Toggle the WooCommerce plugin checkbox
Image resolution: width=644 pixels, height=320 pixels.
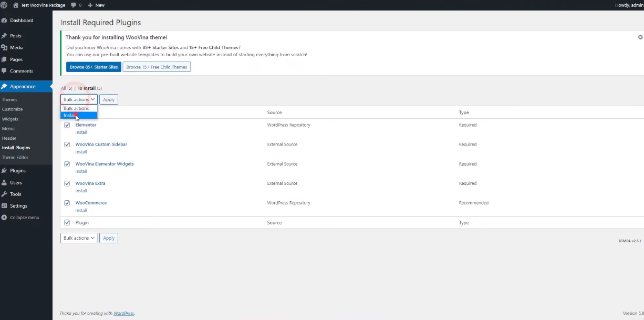[67, 203]
